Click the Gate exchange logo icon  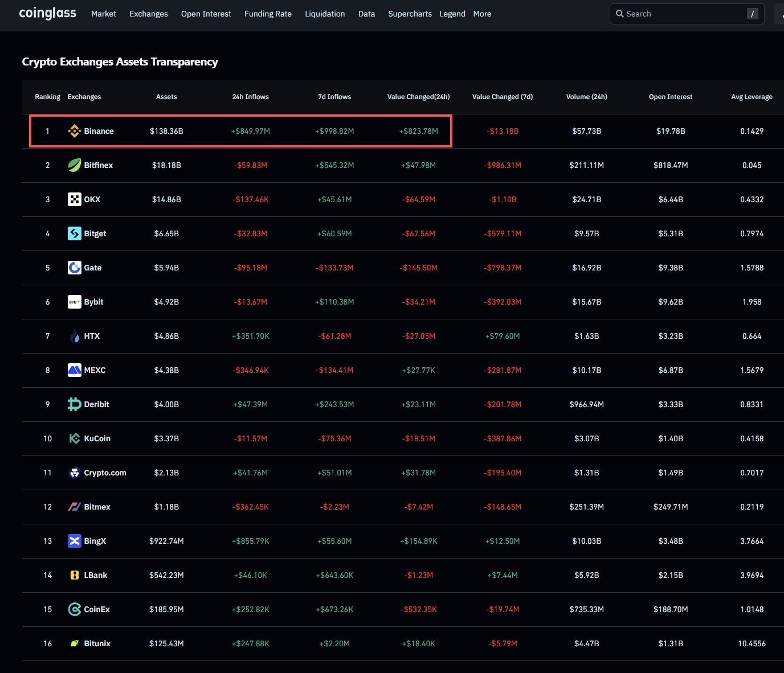click(x=74, y=268)
